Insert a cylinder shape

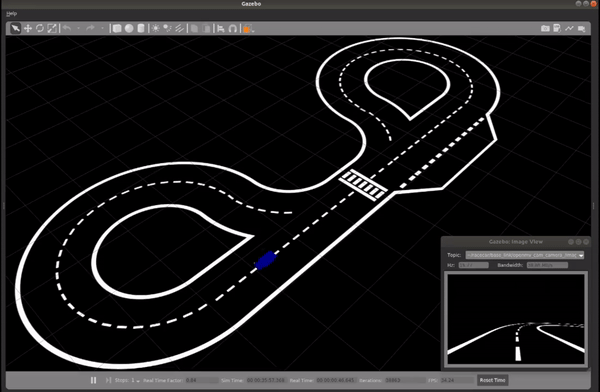[141, 29]
